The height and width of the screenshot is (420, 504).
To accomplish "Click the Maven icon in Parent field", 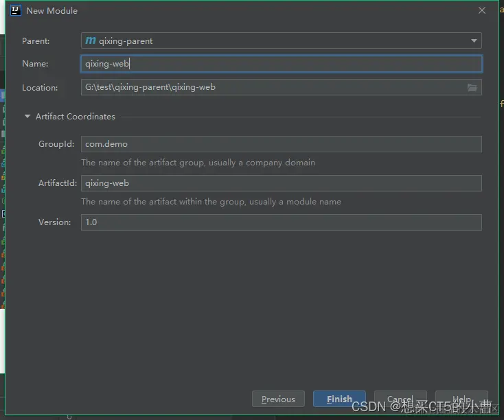I will tap(91, 40).
